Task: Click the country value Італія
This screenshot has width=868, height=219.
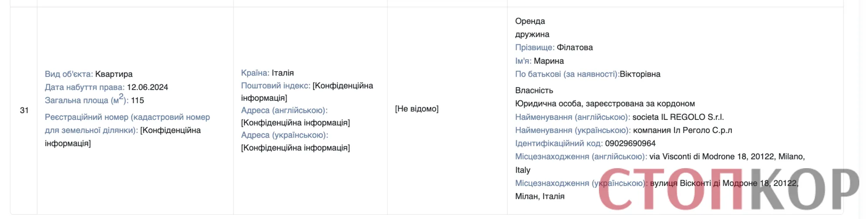Action: [283, 73]
